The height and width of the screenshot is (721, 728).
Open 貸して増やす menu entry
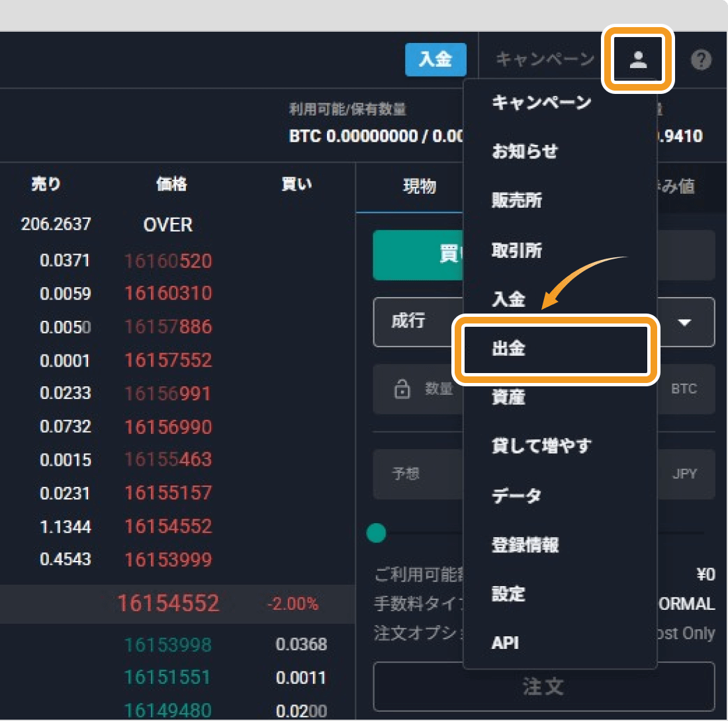tap(541, 446)
